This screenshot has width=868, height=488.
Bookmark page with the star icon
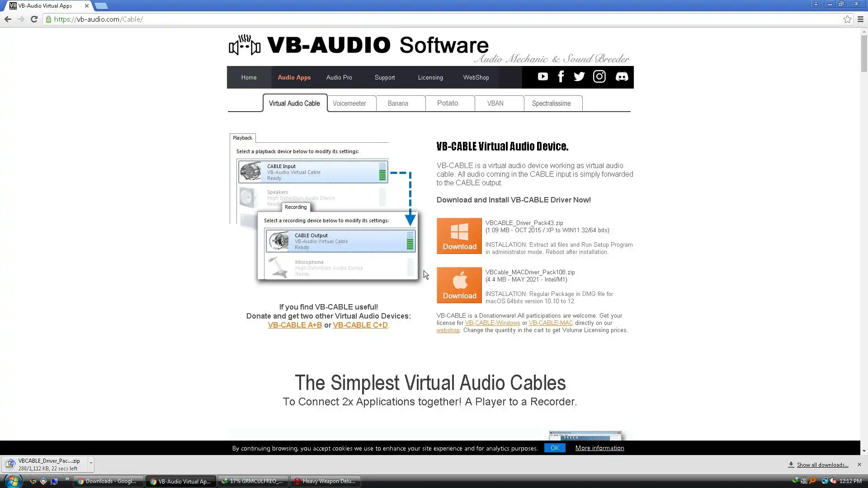pyautogui.click(x=847, y=19)
